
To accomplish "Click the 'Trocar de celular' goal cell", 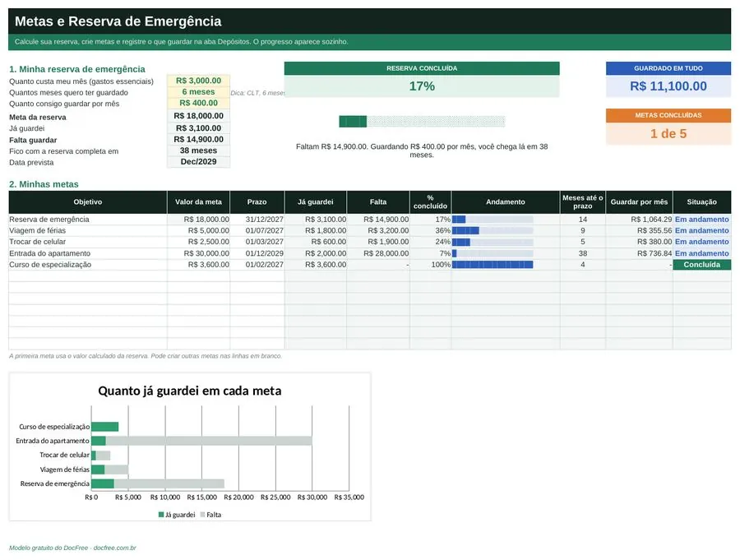I will click(88, 242).
